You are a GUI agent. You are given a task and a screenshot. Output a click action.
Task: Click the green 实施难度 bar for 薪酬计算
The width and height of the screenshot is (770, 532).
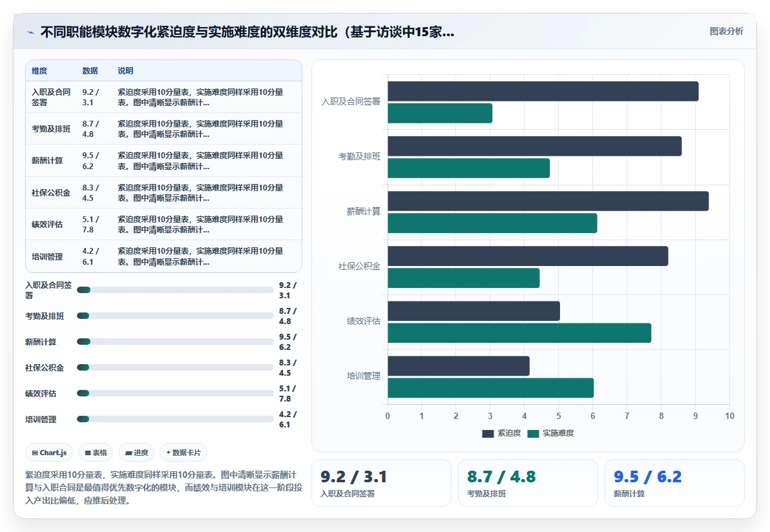click(x=492, y=223)
